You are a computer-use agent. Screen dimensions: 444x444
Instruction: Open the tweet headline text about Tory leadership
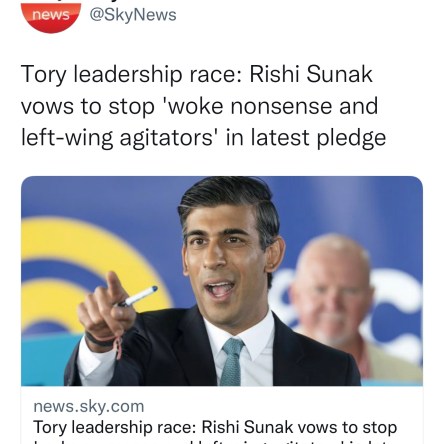click(204, 105)
